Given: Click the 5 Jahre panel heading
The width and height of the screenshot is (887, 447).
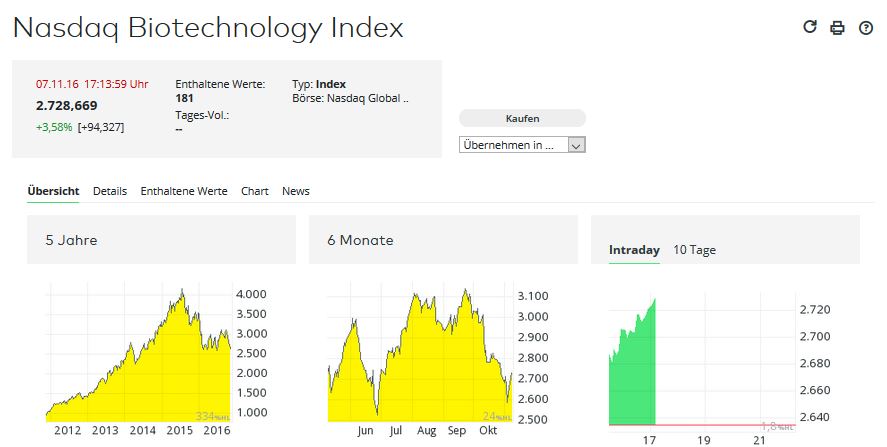Looking at the screenshot, I should coord(71,240).
